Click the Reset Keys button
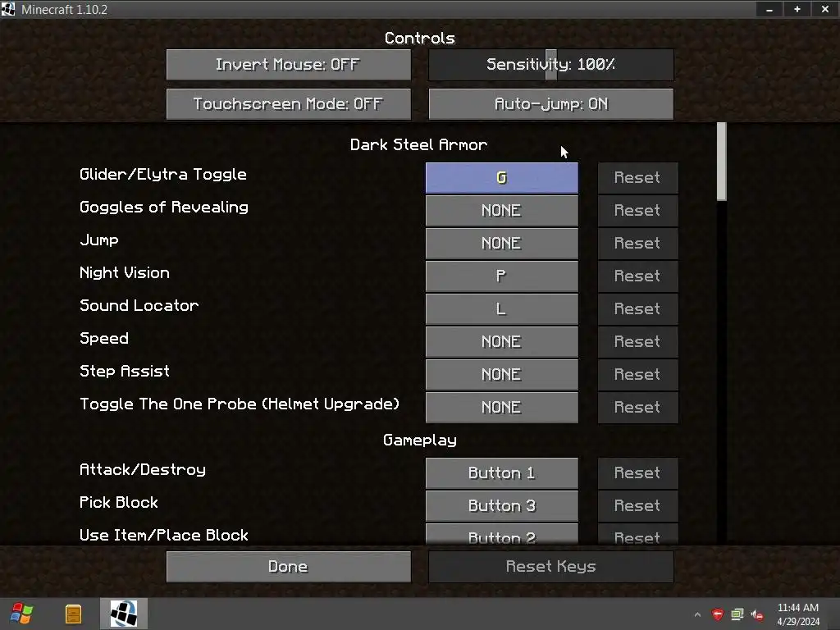Viewport: 840px width, 630px height. (x=550, y=567)
